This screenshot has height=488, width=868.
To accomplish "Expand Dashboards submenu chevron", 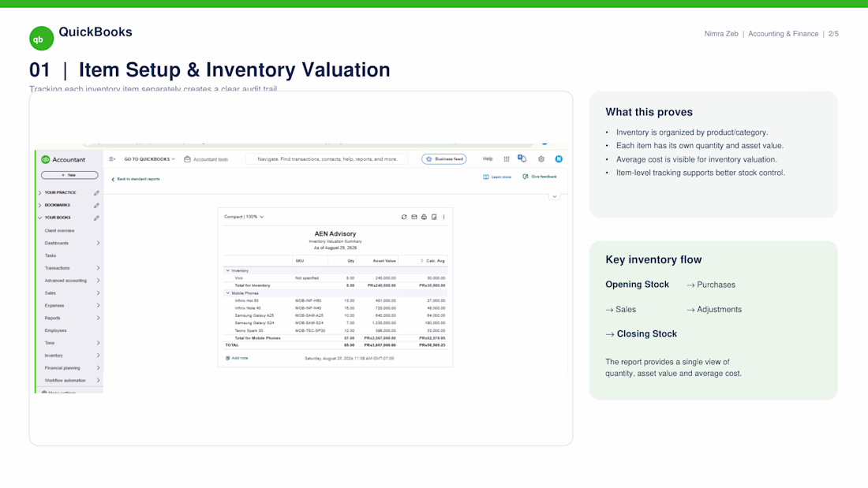I will pyautogui.click(x=98, y=243).
